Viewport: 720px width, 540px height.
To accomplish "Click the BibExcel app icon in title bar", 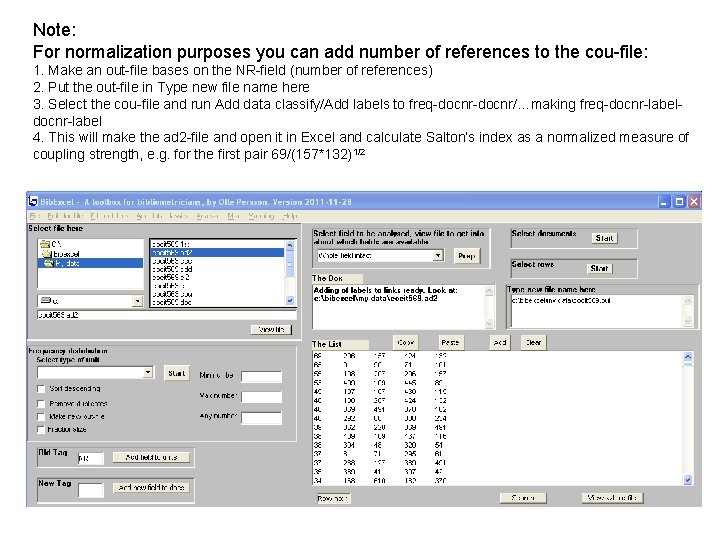I will [33, 202].
